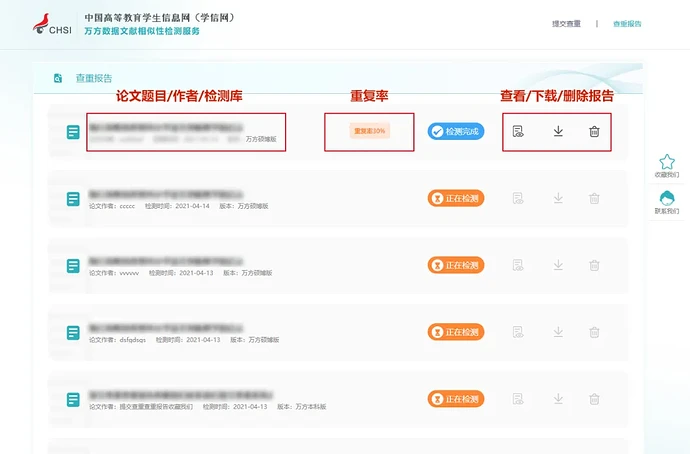Trash icon in the 万方本科版 row
690x454 pixels.
[594, 399]
